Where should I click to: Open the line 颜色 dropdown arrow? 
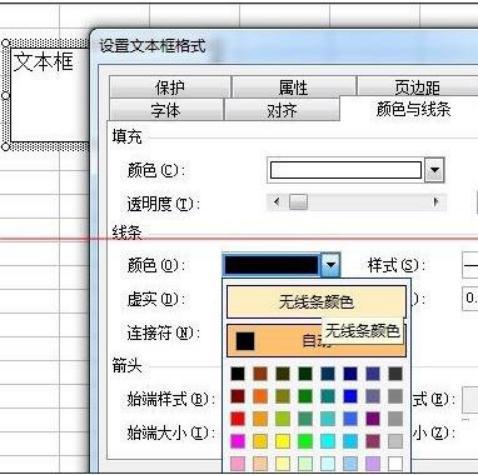[330, 265]
